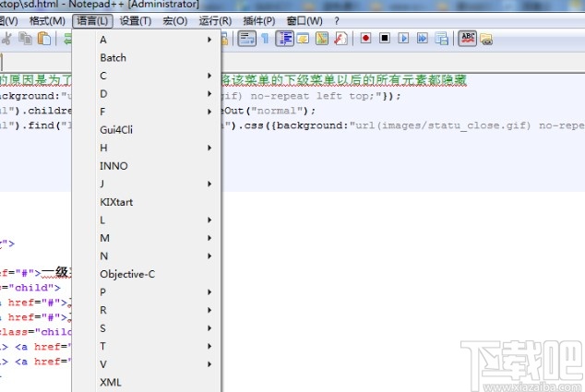This screenshot has height=392, width=585.
Task: Open the 插件(P) menu
Action: pyautogui.click(x=259, y=21)
